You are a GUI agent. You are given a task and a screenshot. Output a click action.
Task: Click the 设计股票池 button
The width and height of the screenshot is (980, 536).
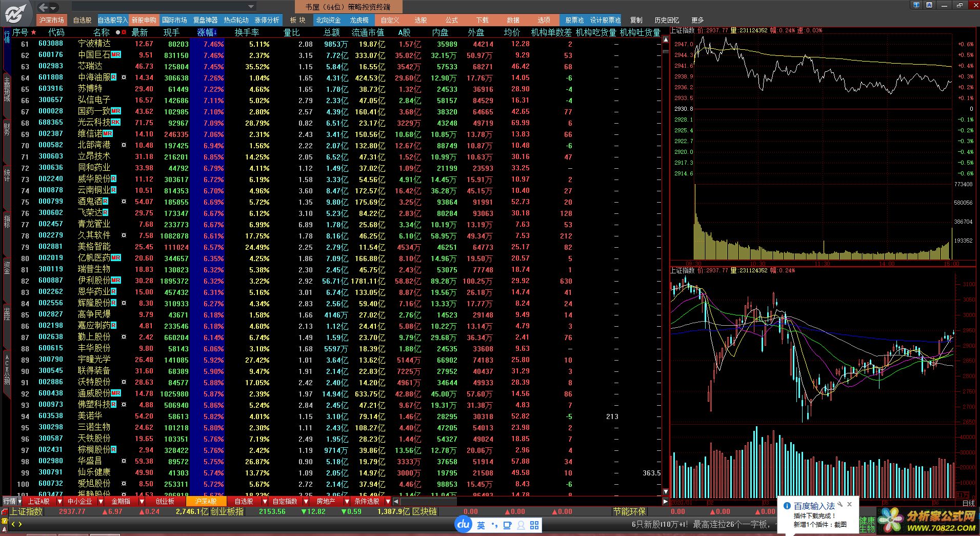click(605, 20)
